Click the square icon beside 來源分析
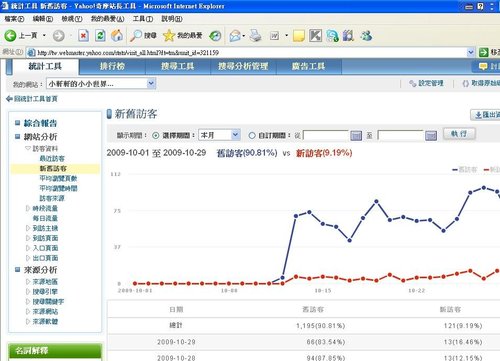This screenshot has height=361, width=500. (18, 270)
